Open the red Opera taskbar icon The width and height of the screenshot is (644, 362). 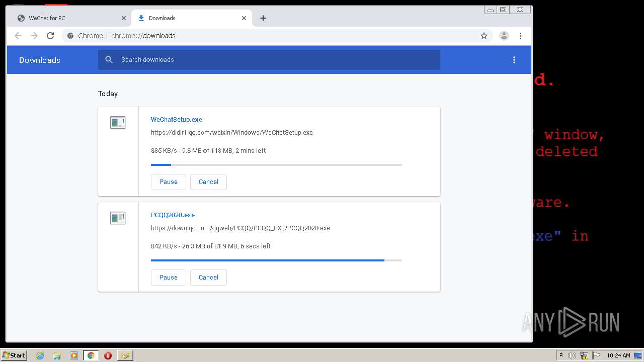point(108,355)
